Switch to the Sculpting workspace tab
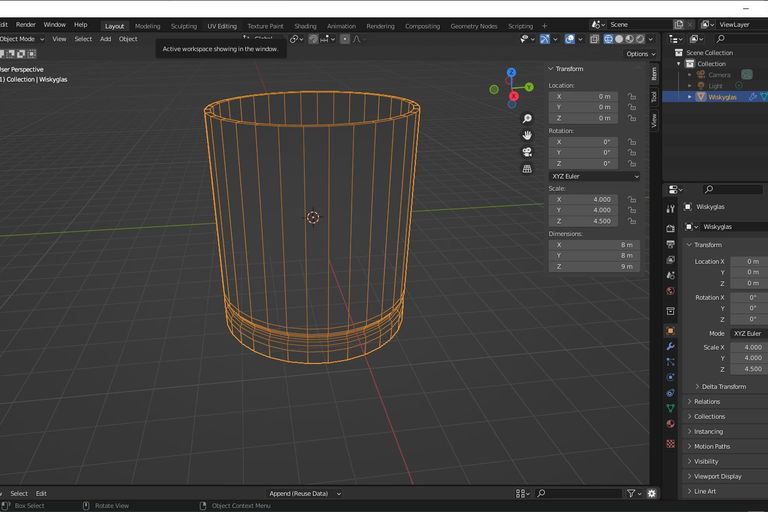This screenshot has height=512, width=768. tap(184, 26)
